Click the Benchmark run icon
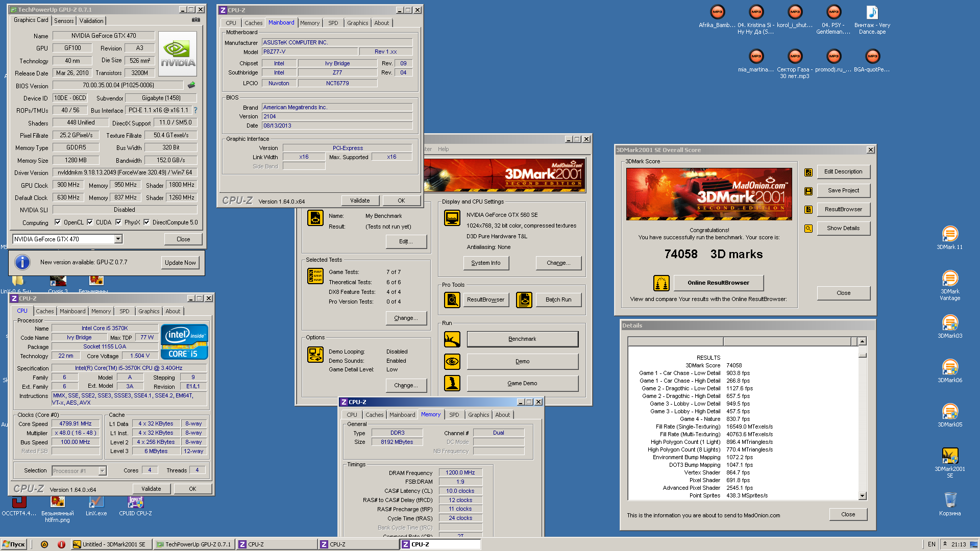980x551 pixels. tap(452, 339)
